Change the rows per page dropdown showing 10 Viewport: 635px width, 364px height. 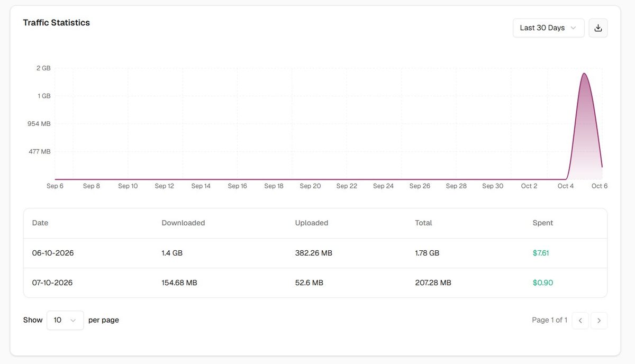(65, 320)
